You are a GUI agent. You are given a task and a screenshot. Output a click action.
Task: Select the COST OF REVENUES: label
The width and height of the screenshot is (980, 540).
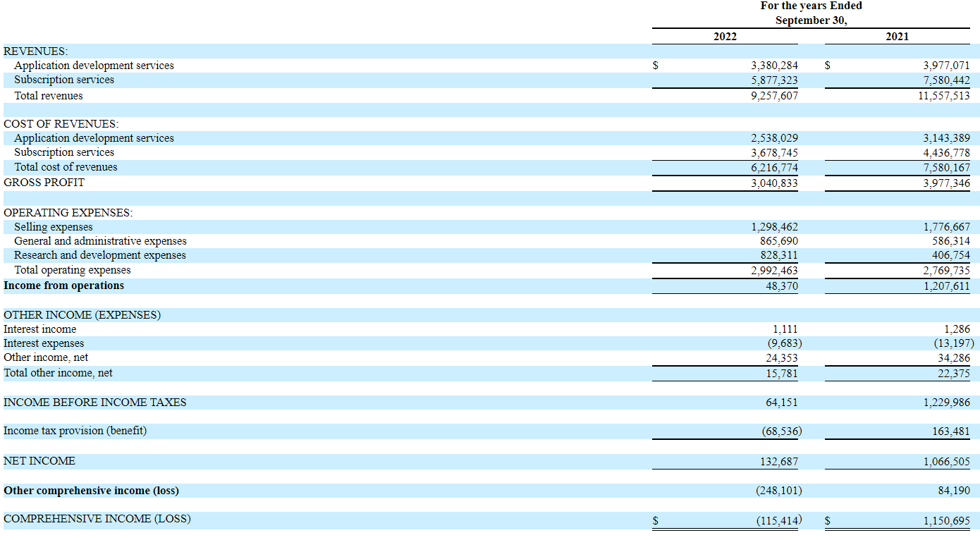[61, 124]
